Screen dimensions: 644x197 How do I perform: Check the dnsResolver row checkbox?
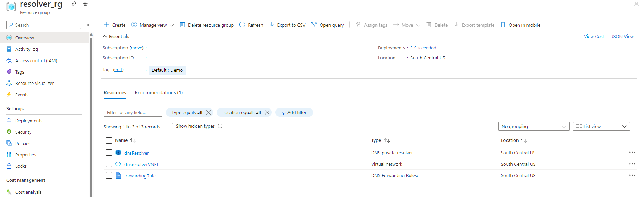point(109,153)
